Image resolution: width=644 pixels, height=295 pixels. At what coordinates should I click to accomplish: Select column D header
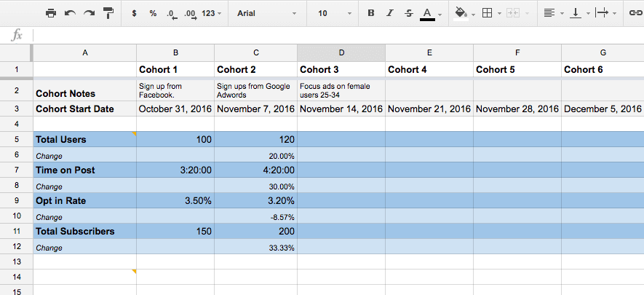tap(341, 52)
